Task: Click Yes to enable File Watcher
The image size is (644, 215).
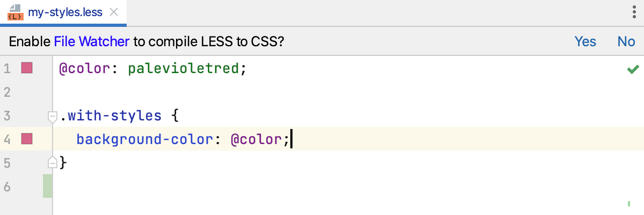Action: pos(585,41)
